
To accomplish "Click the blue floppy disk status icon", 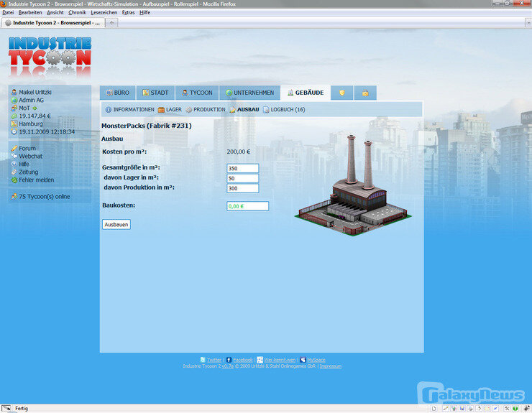I will [462, 409].
